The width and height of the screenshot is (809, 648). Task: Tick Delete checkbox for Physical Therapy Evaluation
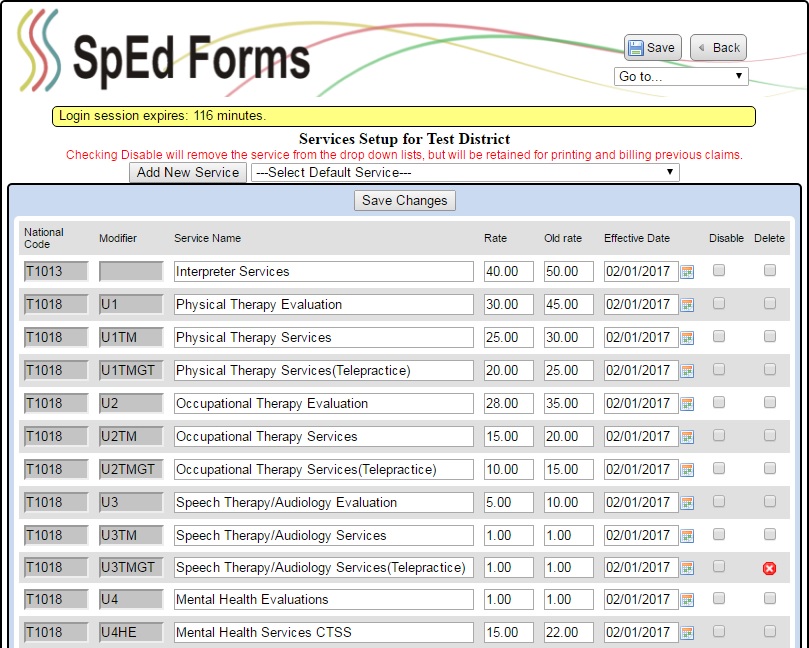click(x=769, y=304)
